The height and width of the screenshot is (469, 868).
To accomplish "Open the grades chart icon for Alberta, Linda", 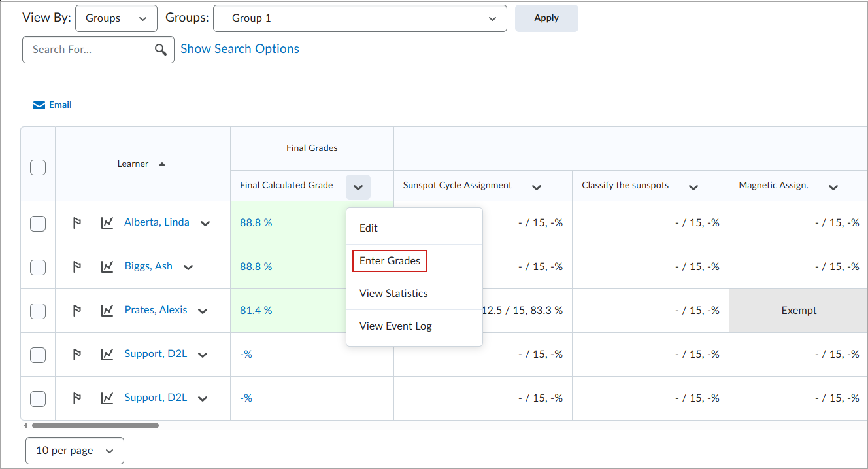I will tap(107, 222).
